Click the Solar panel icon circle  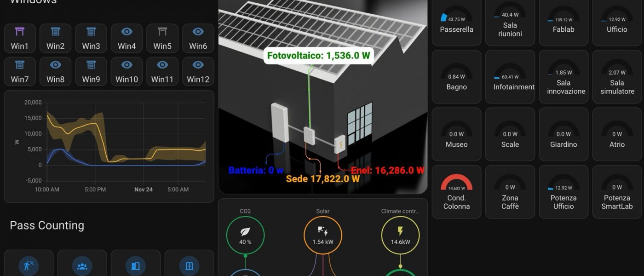click(323, 235)
